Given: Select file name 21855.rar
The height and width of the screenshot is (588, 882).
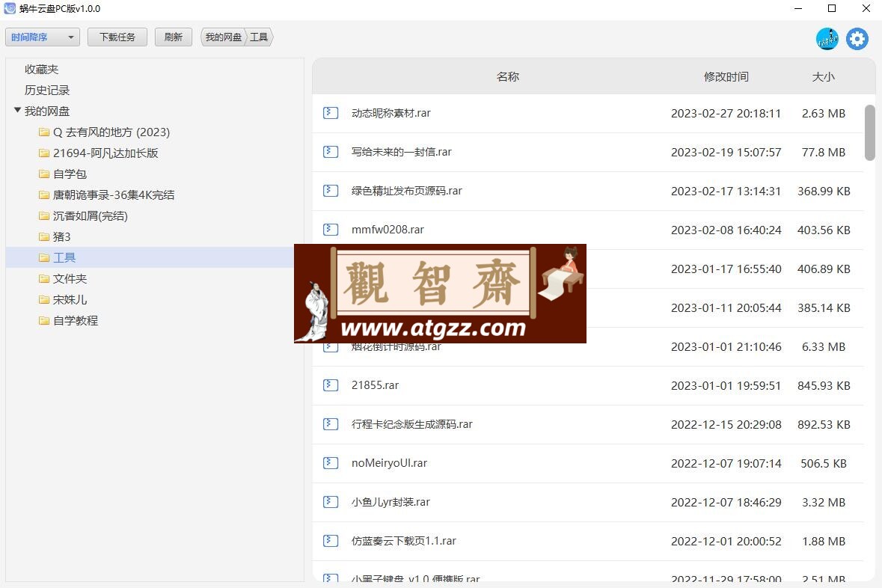Looking at the screenshot, I should click(x=376, y=385).
